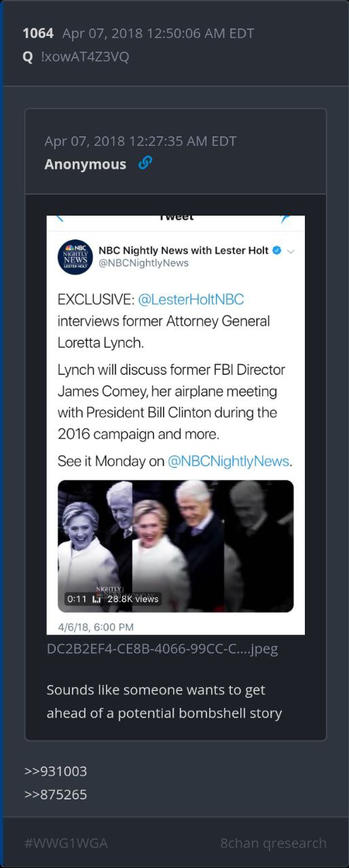
Task: Click the blue verified badge icon
Action: 277,251
